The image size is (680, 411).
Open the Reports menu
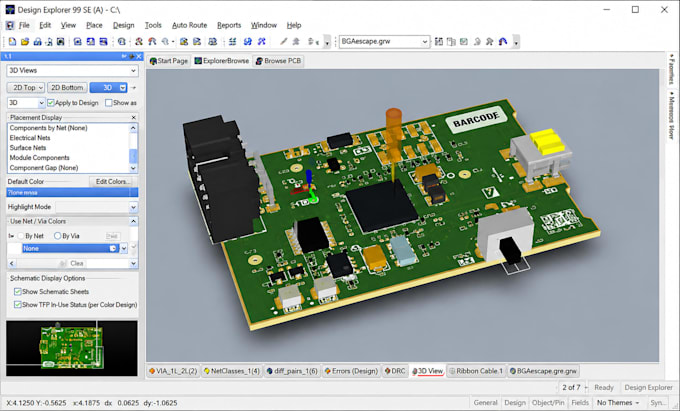229,25
